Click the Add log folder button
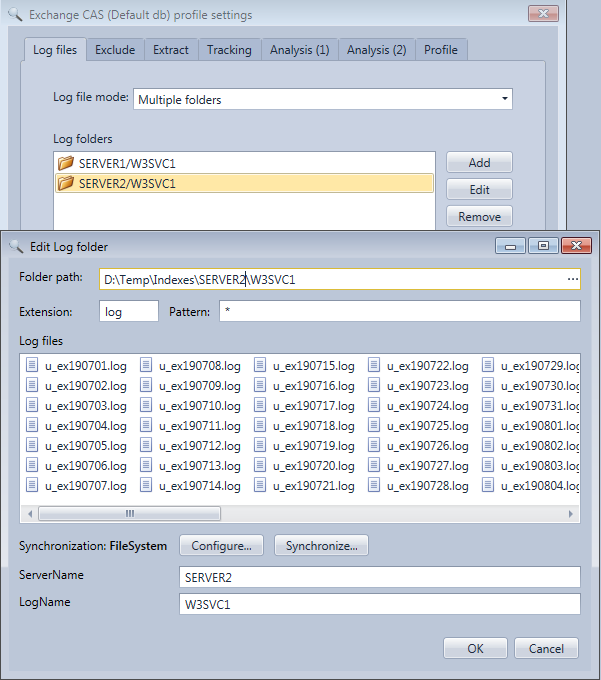Screen dimensions: 601x680 (x=479, y=163)
